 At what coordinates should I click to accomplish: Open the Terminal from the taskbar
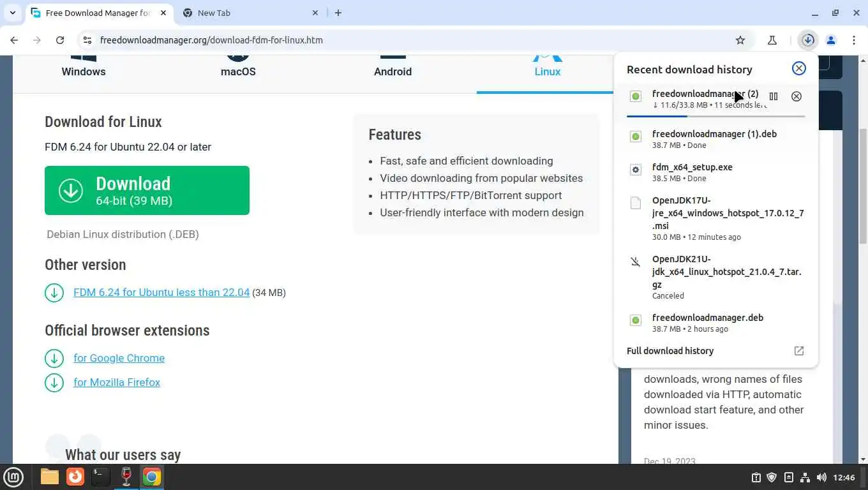[101, 477]
